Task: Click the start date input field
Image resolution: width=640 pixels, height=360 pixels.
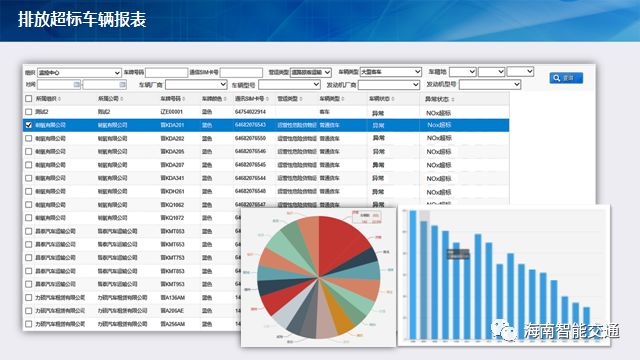Action: (59, 84)
